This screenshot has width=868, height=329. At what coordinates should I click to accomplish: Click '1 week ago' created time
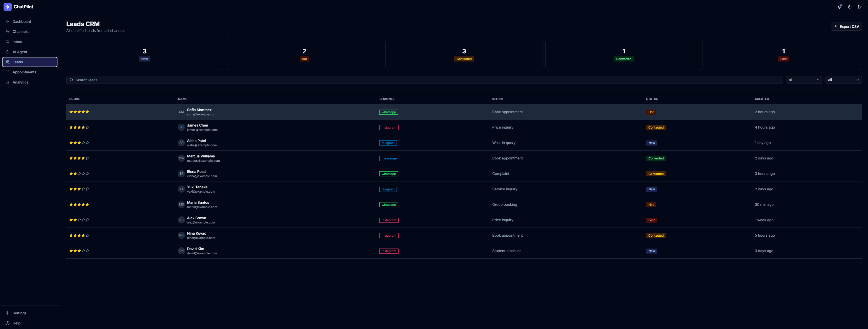[764, 220]
